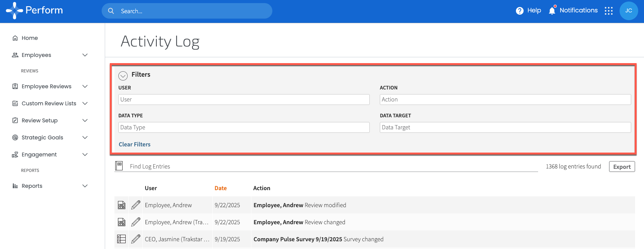The width and height of the screenshot is (644, 249).
Task: Click the Perform logo icon
Action: (14, 10)
